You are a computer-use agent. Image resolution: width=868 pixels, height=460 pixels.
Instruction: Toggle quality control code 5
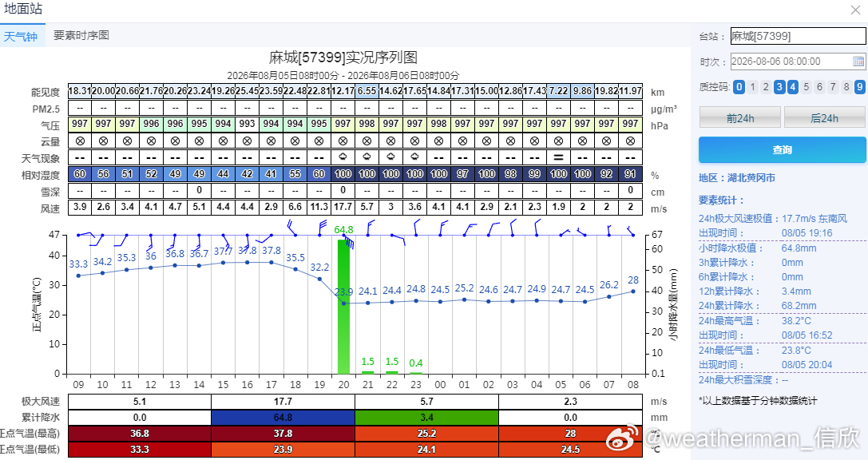pyautogui.click(x=806, y=87)
